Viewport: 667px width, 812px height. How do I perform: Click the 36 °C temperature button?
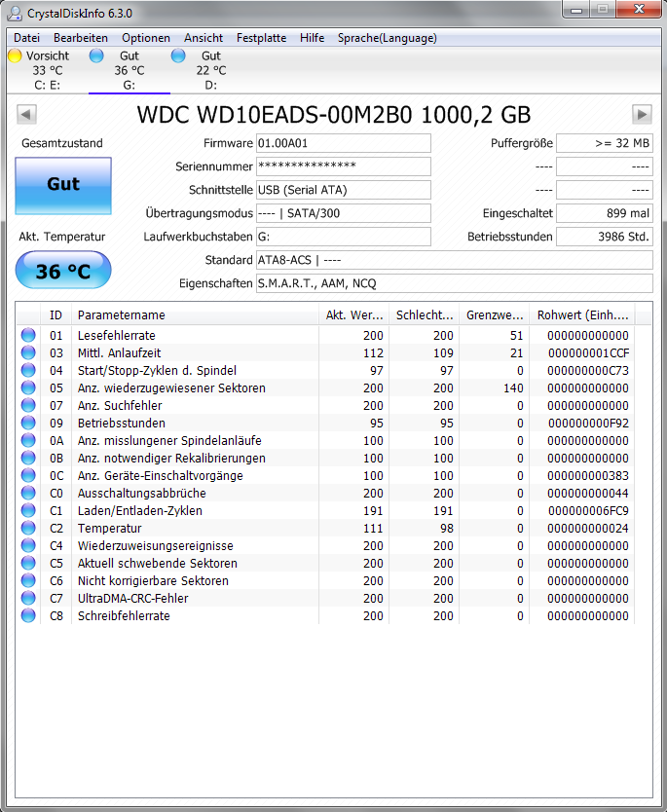63,271
